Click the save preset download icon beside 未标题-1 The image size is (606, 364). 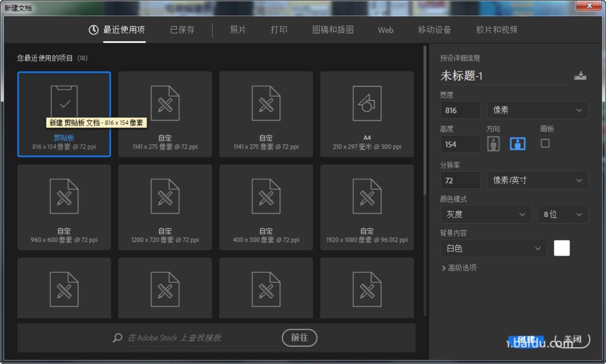coord(581,75)
